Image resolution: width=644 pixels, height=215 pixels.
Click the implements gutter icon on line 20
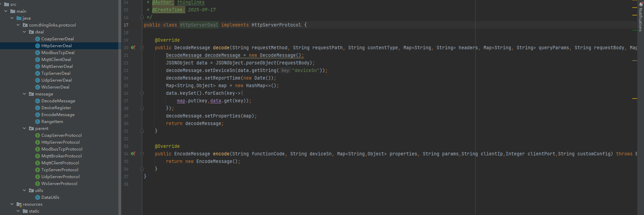click(x=133, y=48)
